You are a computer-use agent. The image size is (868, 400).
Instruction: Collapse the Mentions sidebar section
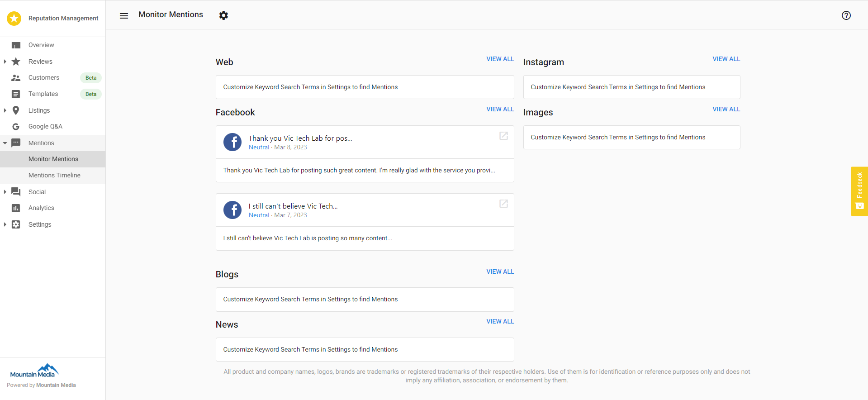click(5, 143)
